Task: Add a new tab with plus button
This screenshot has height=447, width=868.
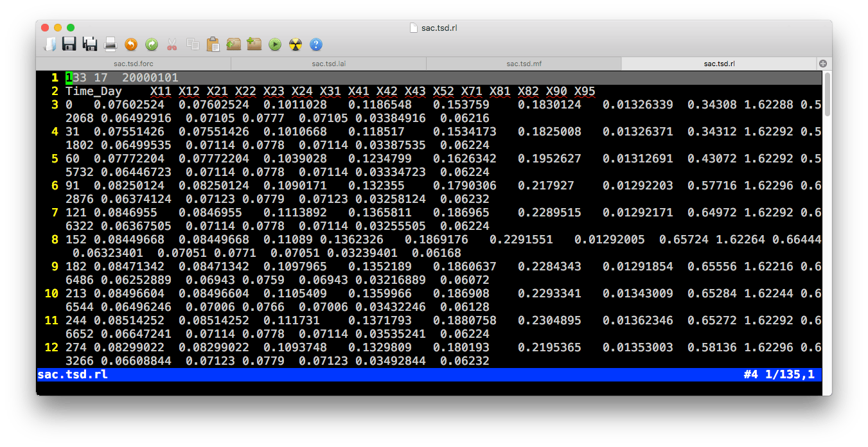Action: point(823,64)
